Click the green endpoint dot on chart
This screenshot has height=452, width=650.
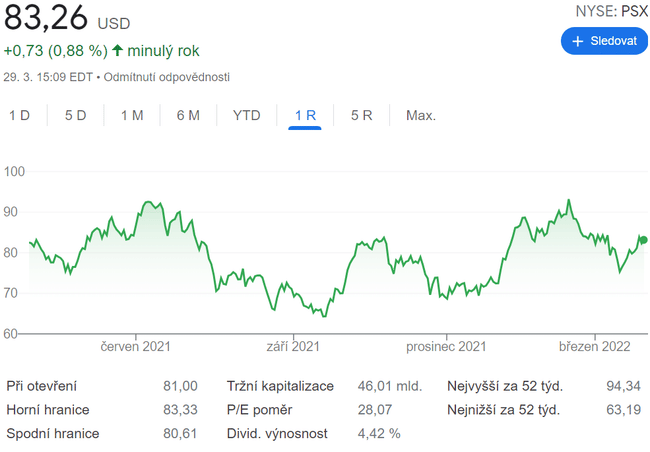(643, 240)
